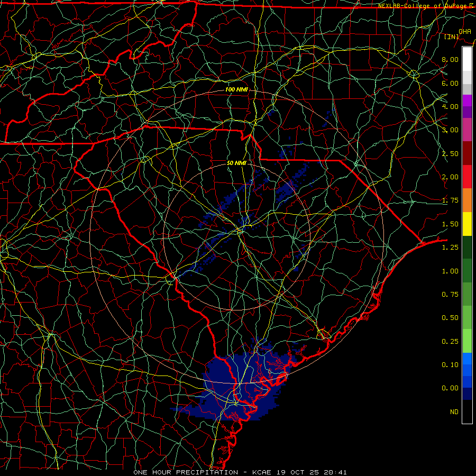The image size is (476, 476).
Task: Click the 0.75 legend value
Action: click(x=450, y=295)
